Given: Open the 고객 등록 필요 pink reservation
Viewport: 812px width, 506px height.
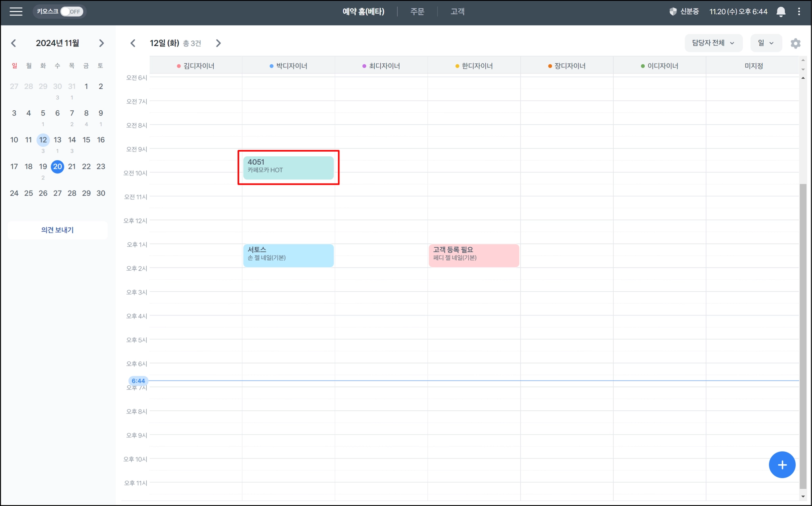Looking at the screenshot, I should click(474, 255).
